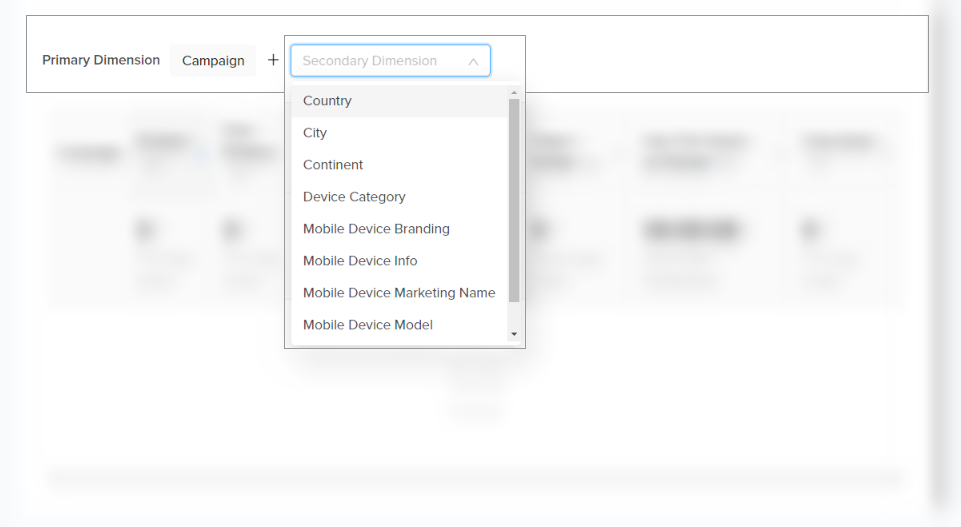
Task: Pick Mobile Device Marketing Name
Action: coord(399,293)
